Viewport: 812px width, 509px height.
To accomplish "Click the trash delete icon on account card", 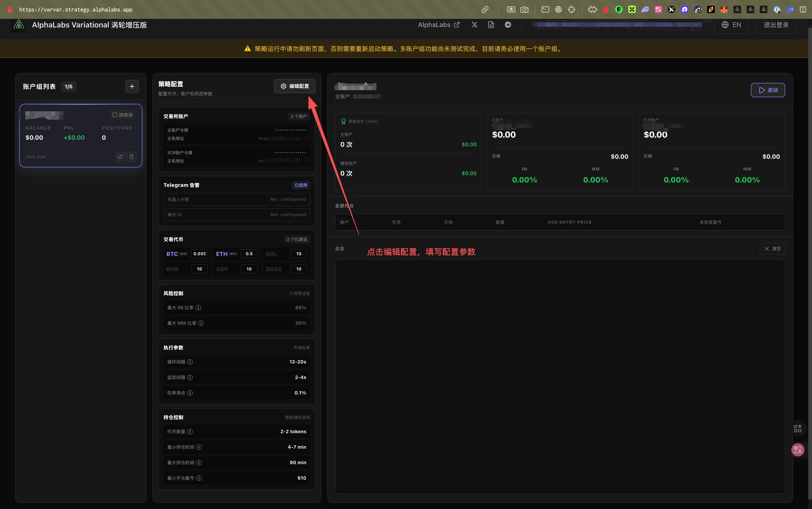I will (132, 157).
